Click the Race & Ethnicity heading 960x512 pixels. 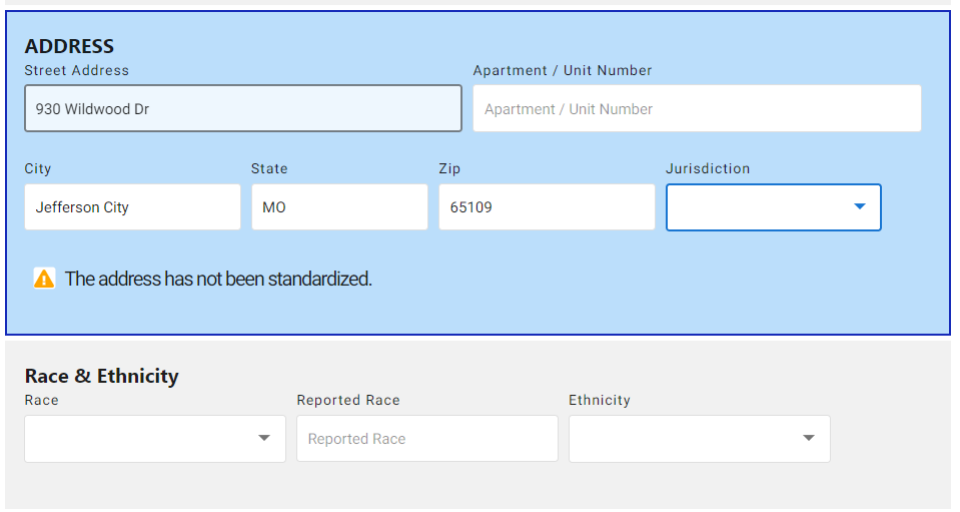102,375
